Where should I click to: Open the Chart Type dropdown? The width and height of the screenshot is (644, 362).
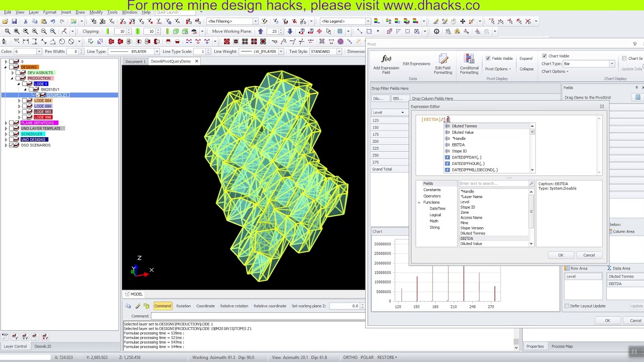tap(612, 64)
